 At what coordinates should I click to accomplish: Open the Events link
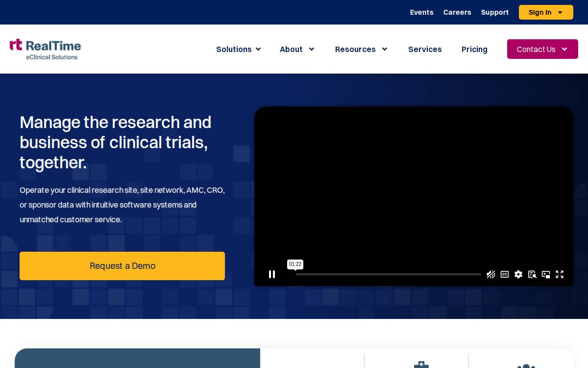pyautogui.click(x=422, y=12)
